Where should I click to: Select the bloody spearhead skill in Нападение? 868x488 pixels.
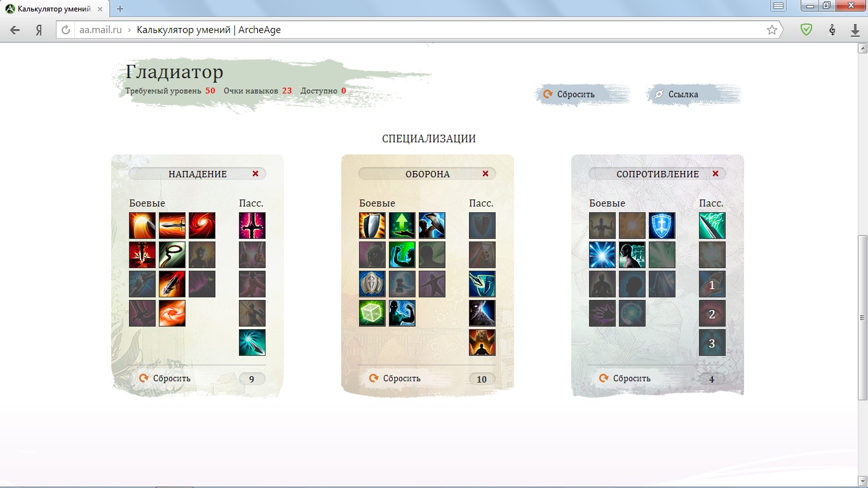[172, 284]
